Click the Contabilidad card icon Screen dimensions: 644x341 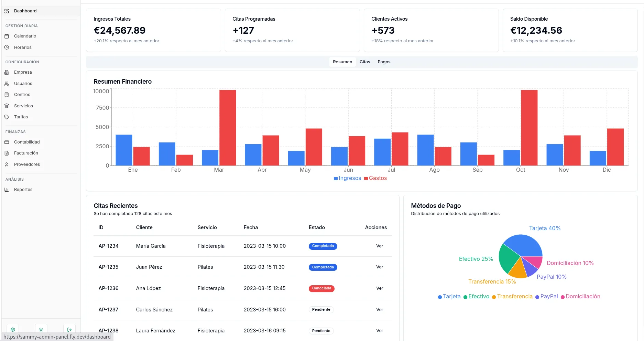tap(7, 142)
